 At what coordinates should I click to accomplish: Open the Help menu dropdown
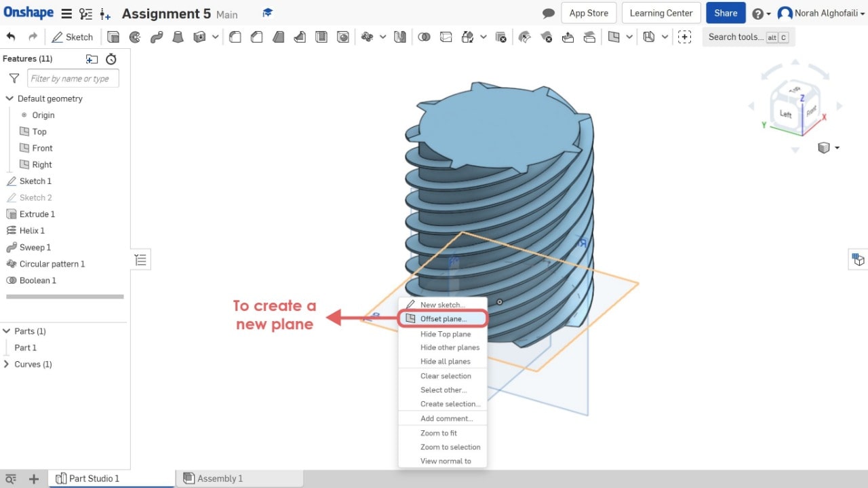point(762,14)
